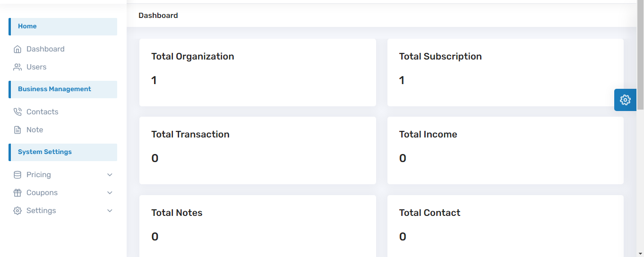This screenshot has height=257, width=644.
Task: Click the Note document icon
Action: tap(17, 130)
